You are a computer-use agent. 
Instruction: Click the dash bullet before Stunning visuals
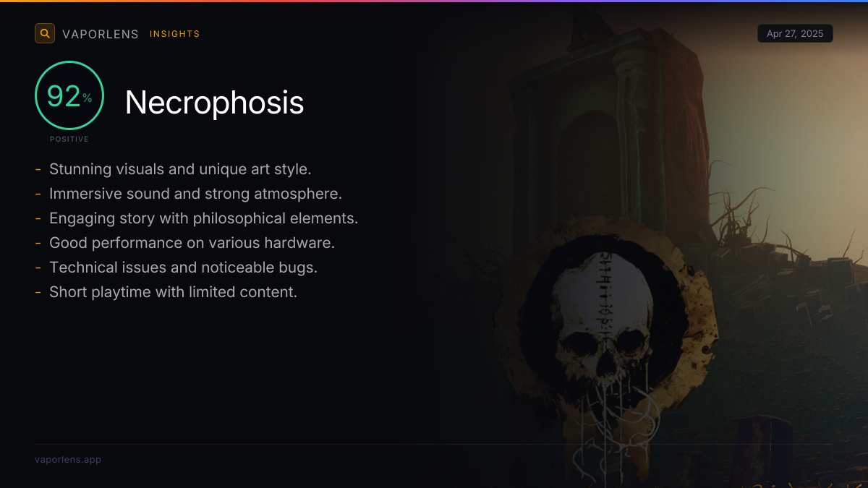[x=38, y=169]
